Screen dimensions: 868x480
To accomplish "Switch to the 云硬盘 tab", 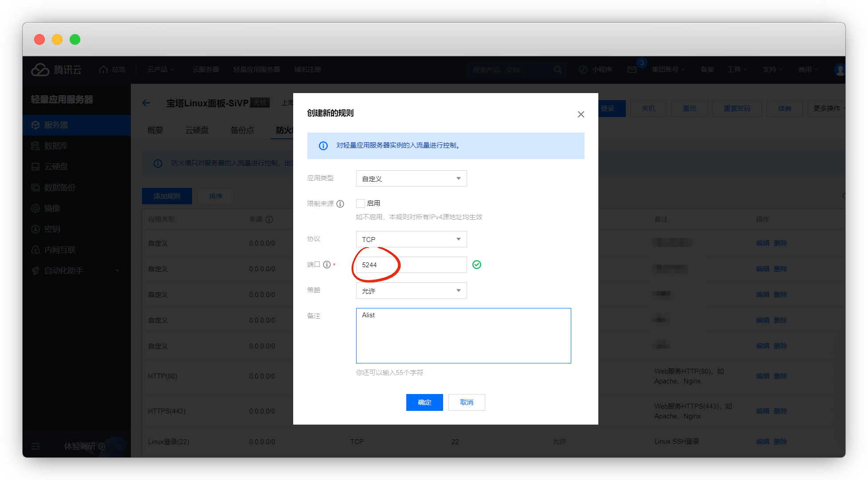I will pyautogui.click(x=196, y=130).
